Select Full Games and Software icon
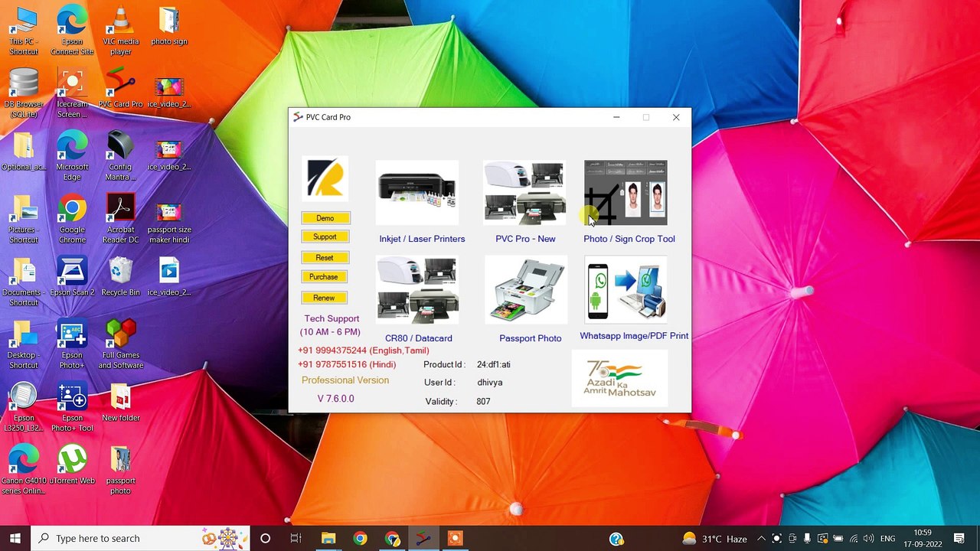This screenshot has width=980, height=551. point(121,344)
